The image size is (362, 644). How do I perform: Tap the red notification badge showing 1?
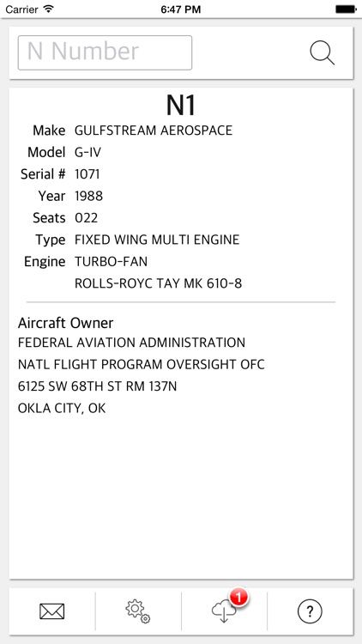click(238, 597)
